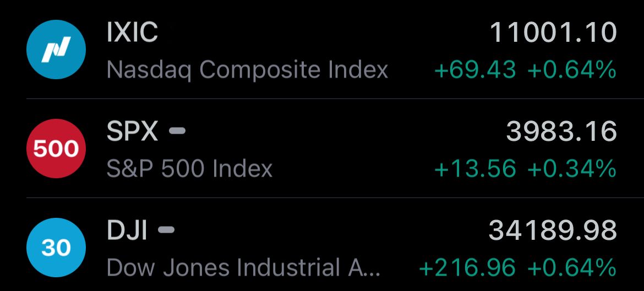Toggle the +13.56 S&P point change
This screenshot has width=644, height=291.
475,169
